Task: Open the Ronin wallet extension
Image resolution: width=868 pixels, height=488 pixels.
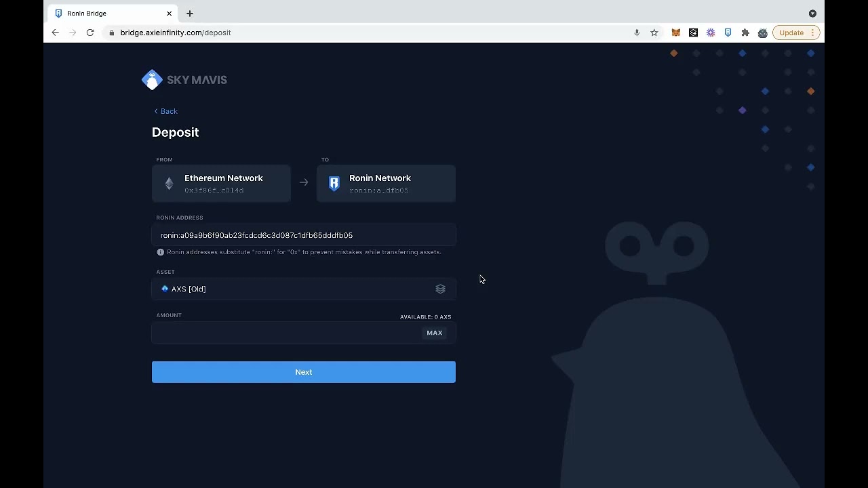Action: coord(728,33)
